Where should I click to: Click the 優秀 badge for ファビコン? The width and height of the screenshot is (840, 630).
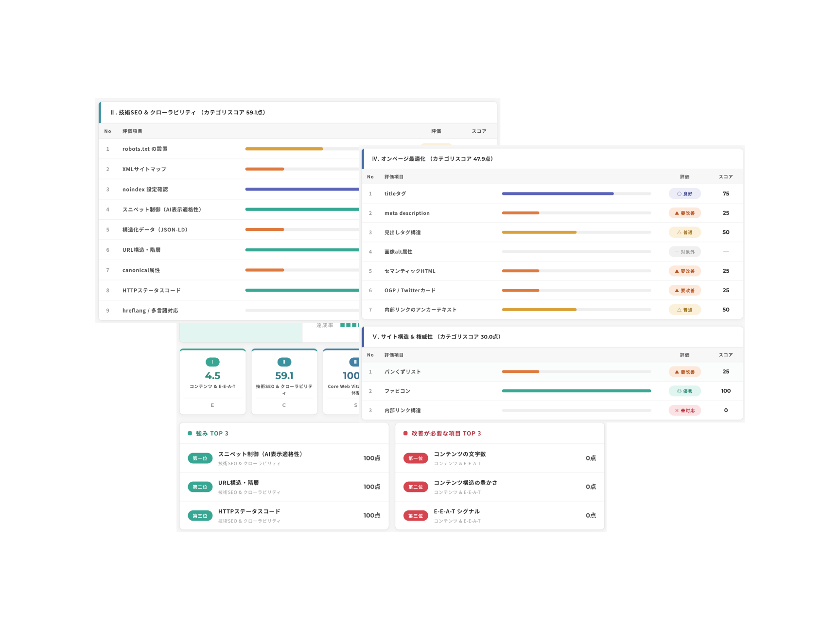684,391
